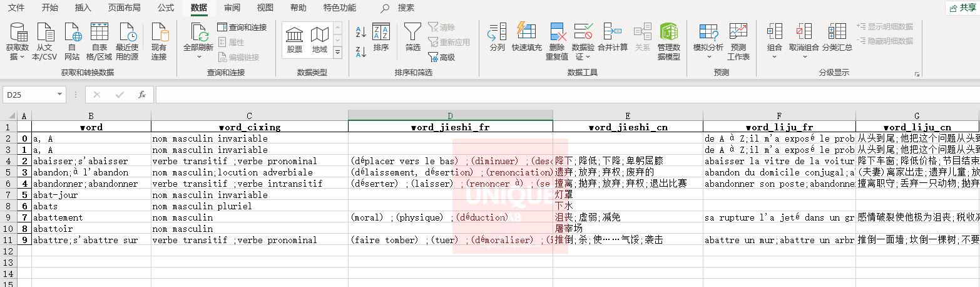Expand the Refresh All (全部刷新) dropdown arrow
980x287 pixels.
pyautogui.click(x=198, y=57)
